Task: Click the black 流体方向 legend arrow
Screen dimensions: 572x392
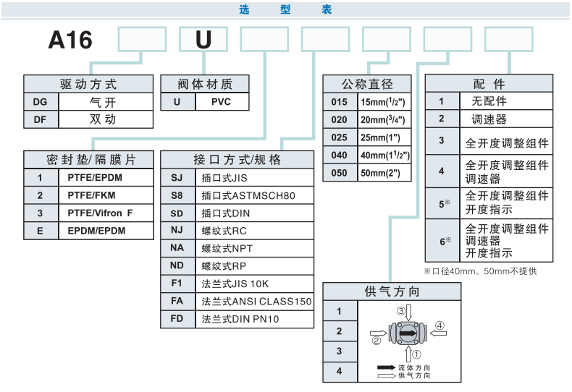Action: pos(387,368)
